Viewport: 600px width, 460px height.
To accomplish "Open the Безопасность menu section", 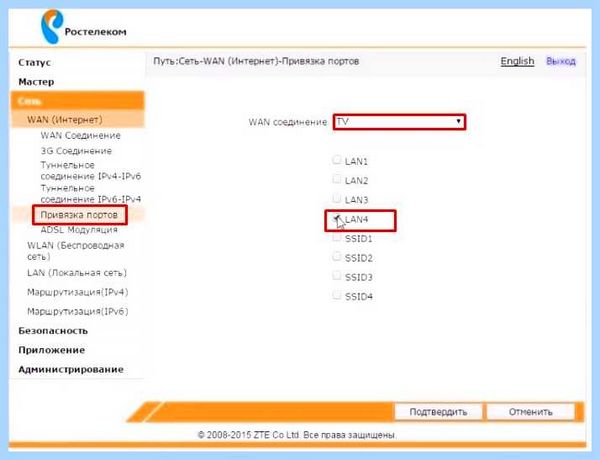I will click(x=53, y=331).
